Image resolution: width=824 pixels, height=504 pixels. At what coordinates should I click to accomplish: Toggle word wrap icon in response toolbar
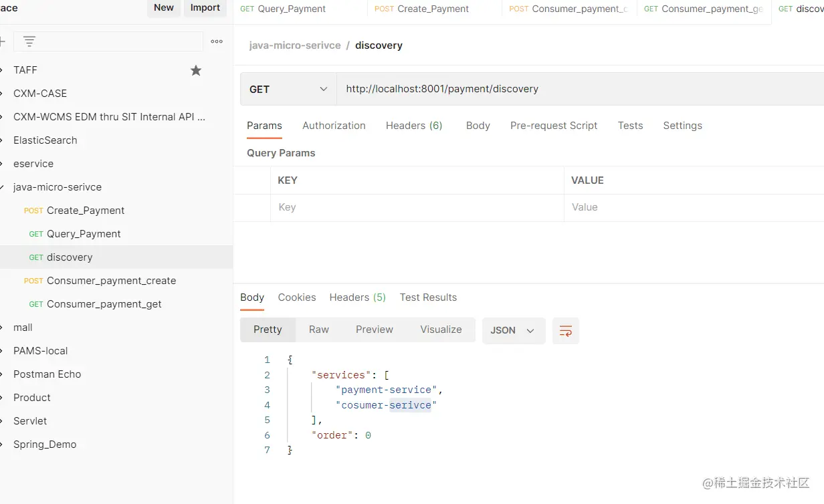[566, 330]
